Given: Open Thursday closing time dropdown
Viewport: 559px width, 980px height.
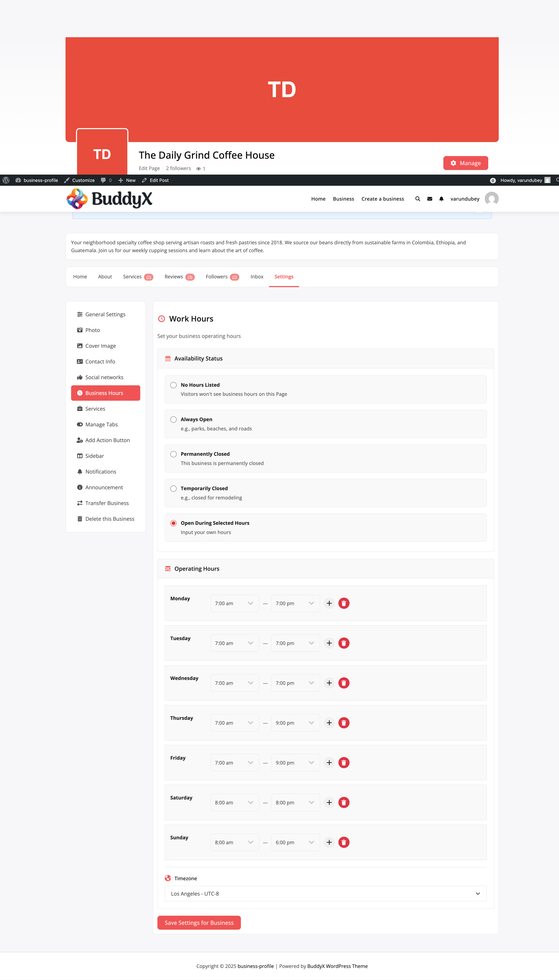Looking at the screenshot, I should point(295,723).
